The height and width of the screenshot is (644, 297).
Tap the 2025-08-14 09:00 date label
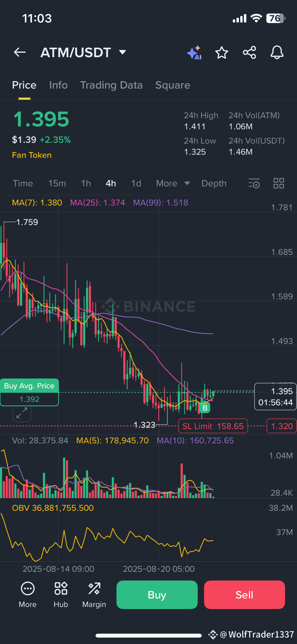pos(58,569)
